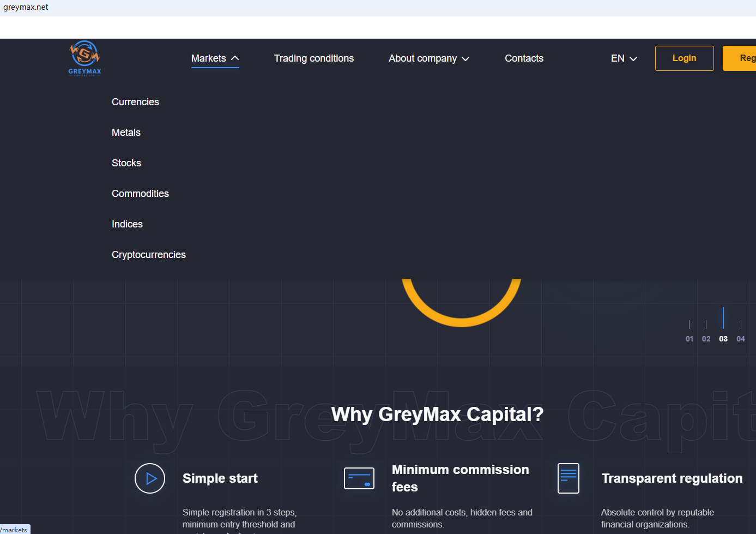Click the commission fees card icon
Image resolution: width=756 pixels, height=534 pixels.
(359, 478)
